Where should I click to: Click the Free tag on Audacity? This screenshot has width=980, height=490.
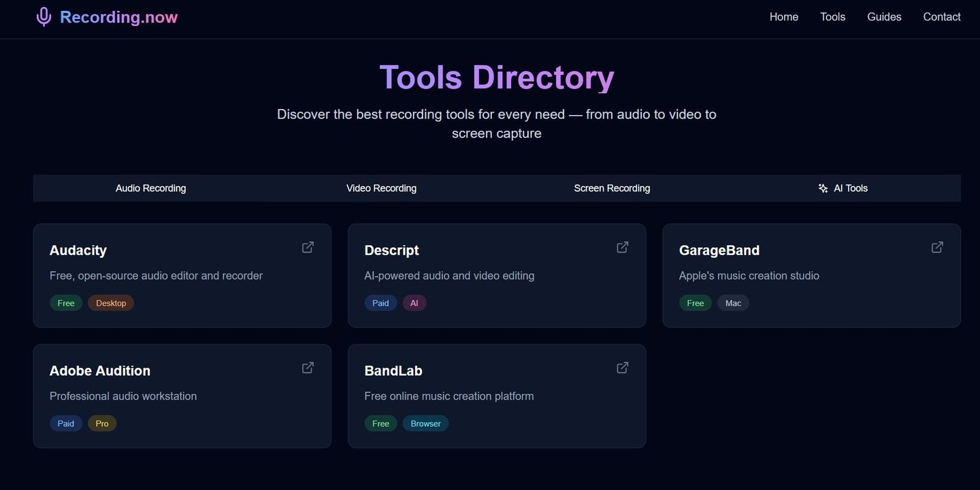66,303
